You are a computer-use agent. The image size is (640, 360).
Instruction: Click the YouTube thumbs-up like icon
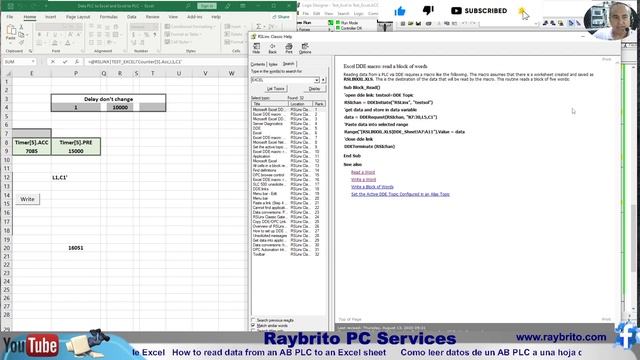pos(400,11)
